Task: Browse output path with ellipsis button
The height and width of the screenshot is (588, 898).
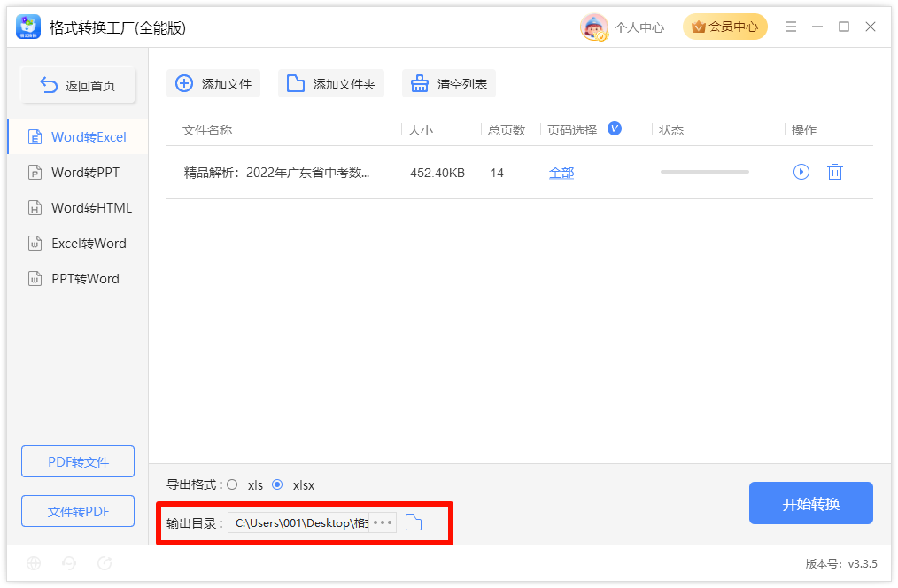Action: pos(383,522)
